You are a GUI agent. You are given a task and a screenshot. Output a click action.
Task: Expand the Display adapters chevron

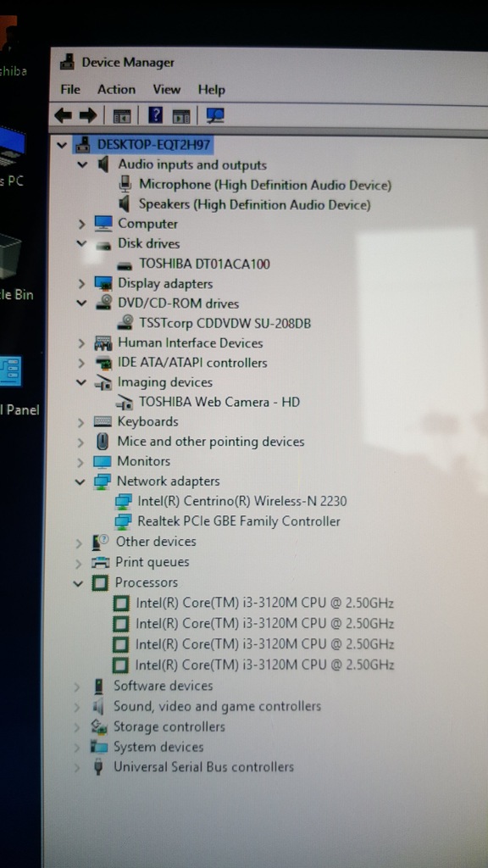[82, 284]
